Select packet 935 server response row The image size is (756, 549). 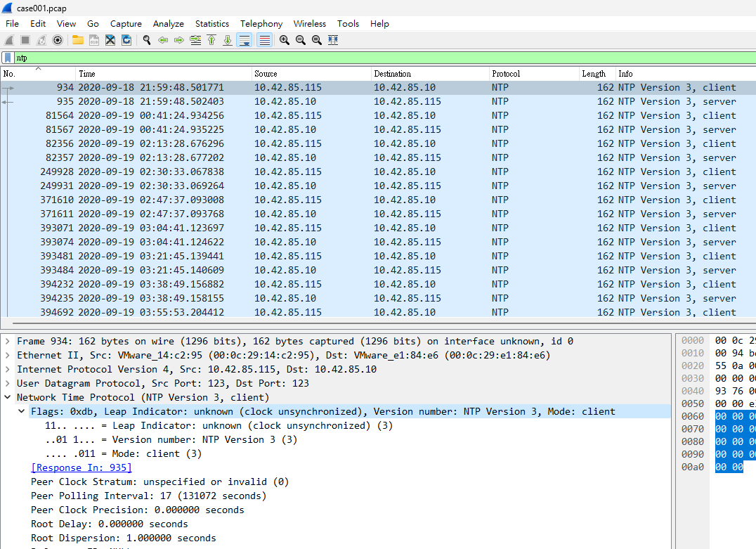pos(378,101)
